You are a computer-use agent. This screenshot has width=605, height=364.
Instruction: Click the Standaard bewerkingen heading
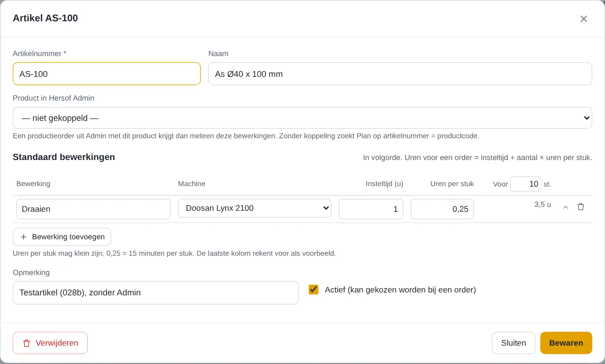(64, 157)
